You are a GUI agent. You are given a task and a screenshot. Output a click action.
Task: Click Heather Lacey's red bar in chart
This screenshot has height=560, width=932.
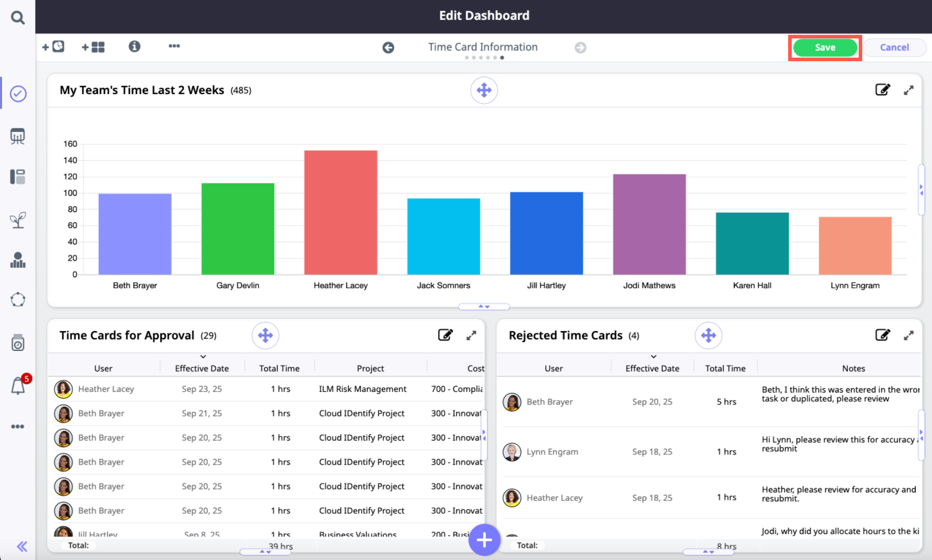click(x=340, y=212)
